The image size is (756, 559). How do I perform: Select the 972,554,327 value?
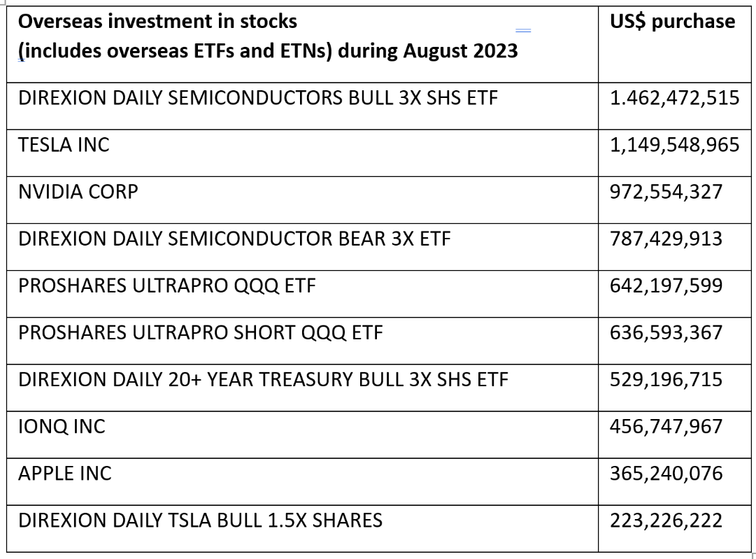[666, 192]
